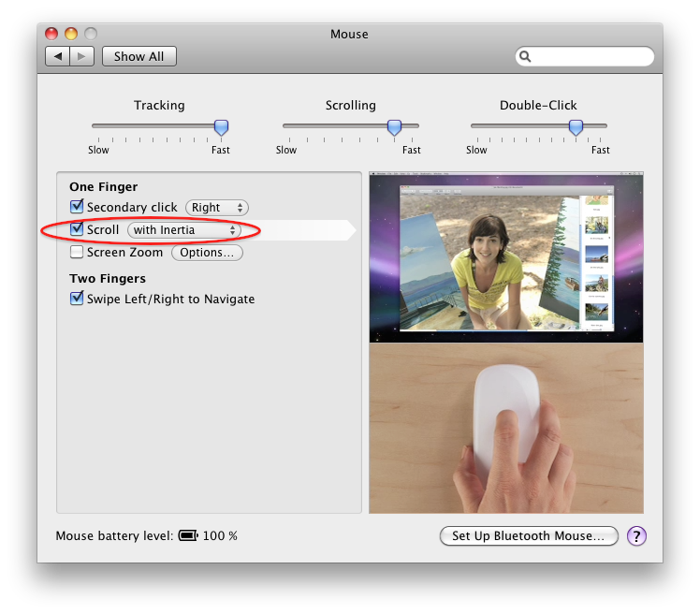Click the Double-Click speed slider knob
Viewport: 700px width, 614px height.
(x=576, y=127)
